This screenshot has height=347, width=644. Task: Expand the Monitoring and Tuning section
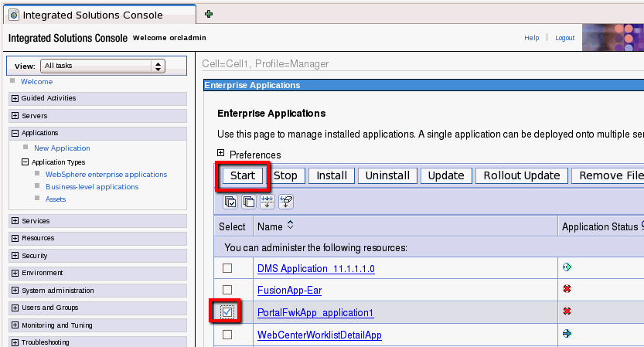pos(15,325)
